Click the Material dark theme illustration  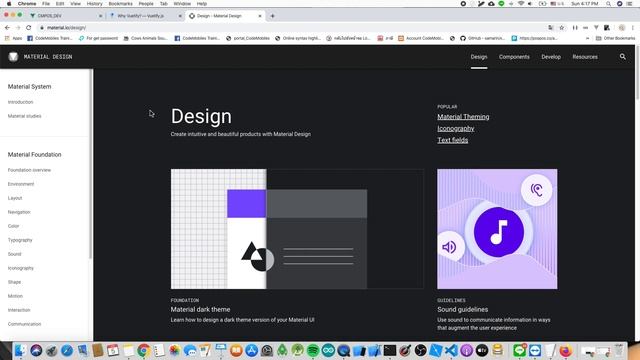pyautogui.click(x=297, y=229)
